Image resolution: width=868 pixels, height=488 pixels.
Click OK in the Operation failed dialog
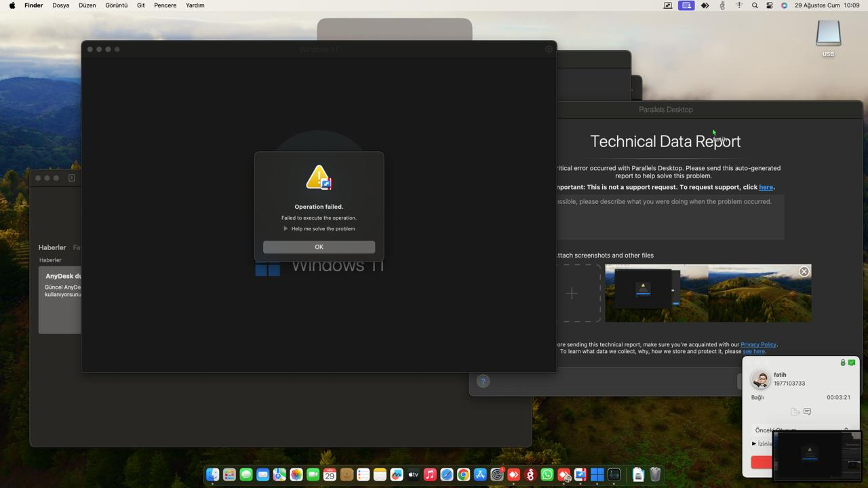(319, 247)
